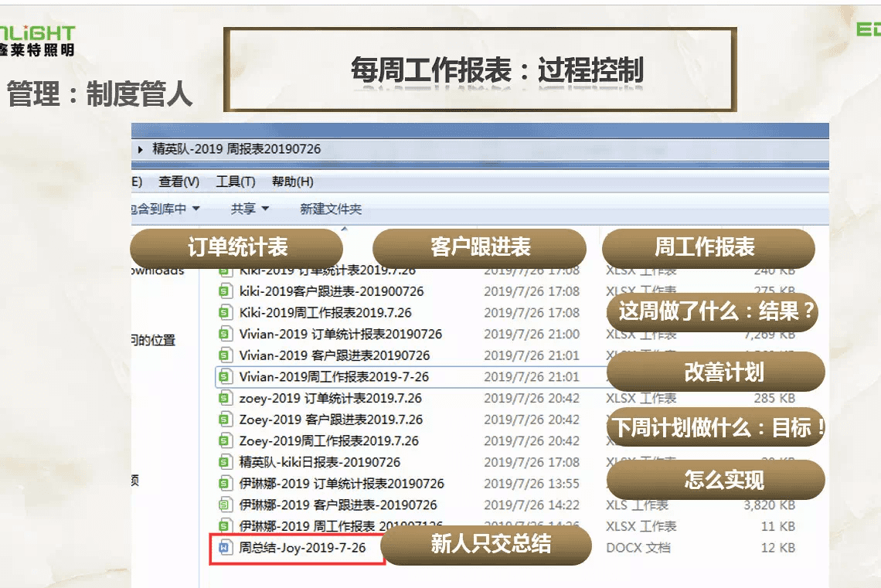Click the 周工作报表 label button

click(x=709, y=247)
